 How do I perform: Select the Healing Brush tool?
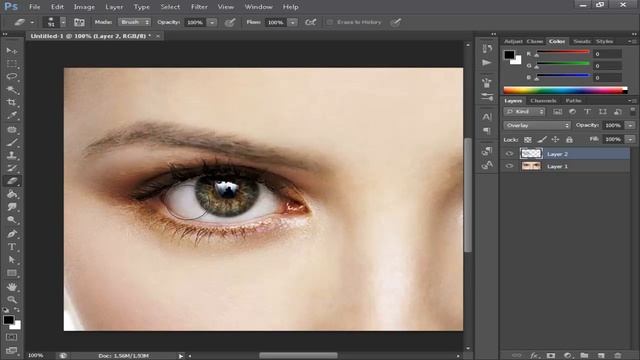(x=12, y=129)
